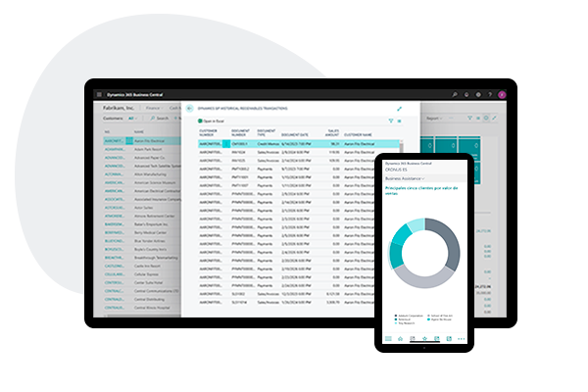Open the Advanced Paper Co. customer link
The width and height of the screenshot is (588, 392).
[x=114, y=158]
